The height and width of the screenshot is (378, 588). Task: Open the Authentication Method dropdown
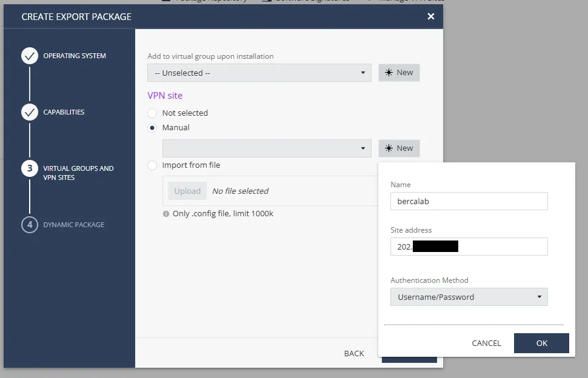click(469, 297)
